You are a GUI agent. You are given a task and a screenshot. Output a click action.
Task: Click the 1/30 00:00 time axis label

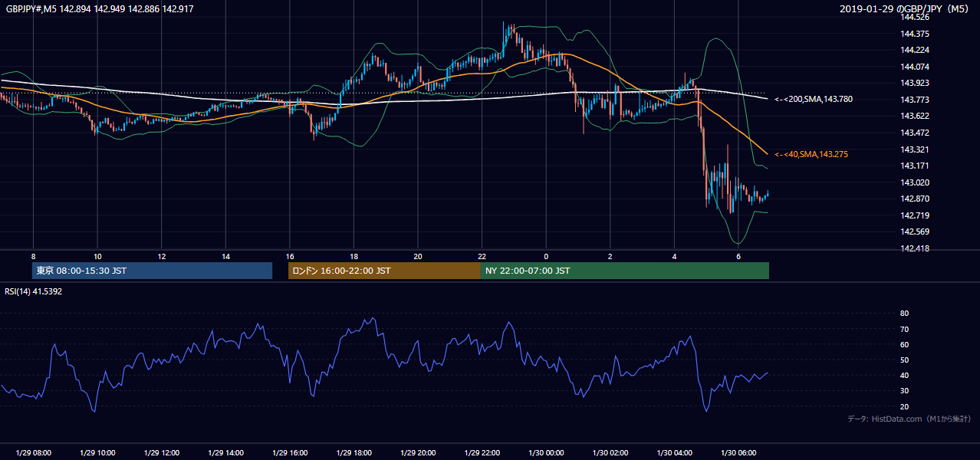coord(546,453)
